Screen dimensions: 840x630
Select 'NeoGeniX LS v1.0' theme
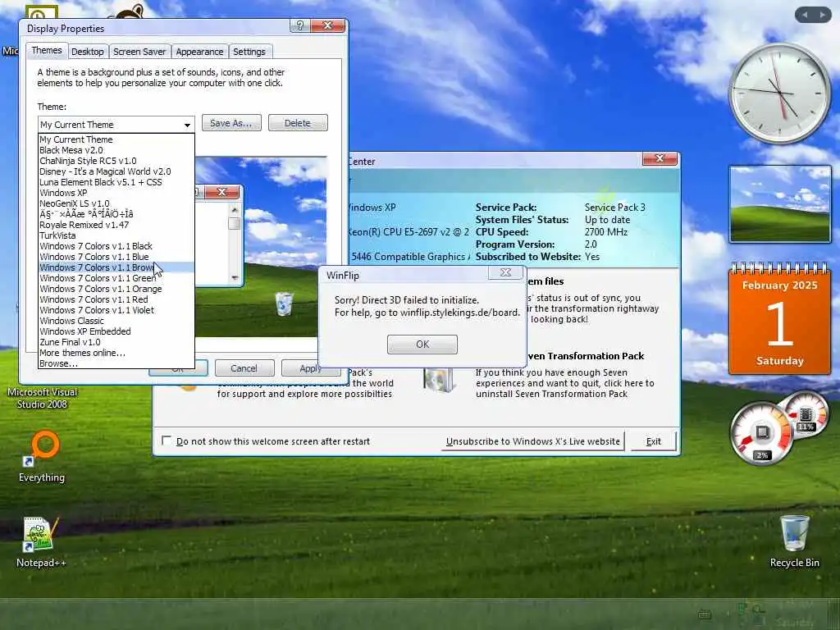(x=116, y=203)
